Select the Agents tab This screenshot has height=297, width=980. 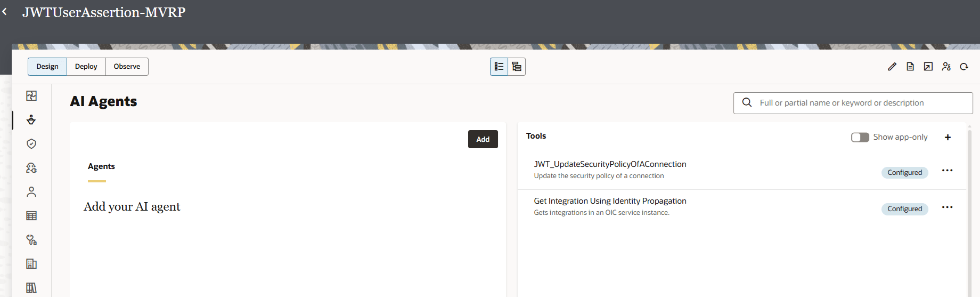[101, 166]
